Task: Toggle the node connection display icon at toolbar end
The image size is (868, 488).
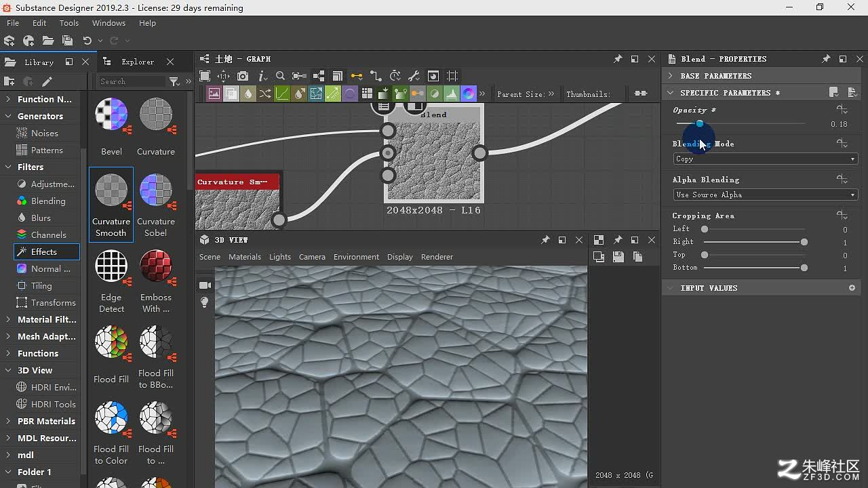Action: click(640, 94)
